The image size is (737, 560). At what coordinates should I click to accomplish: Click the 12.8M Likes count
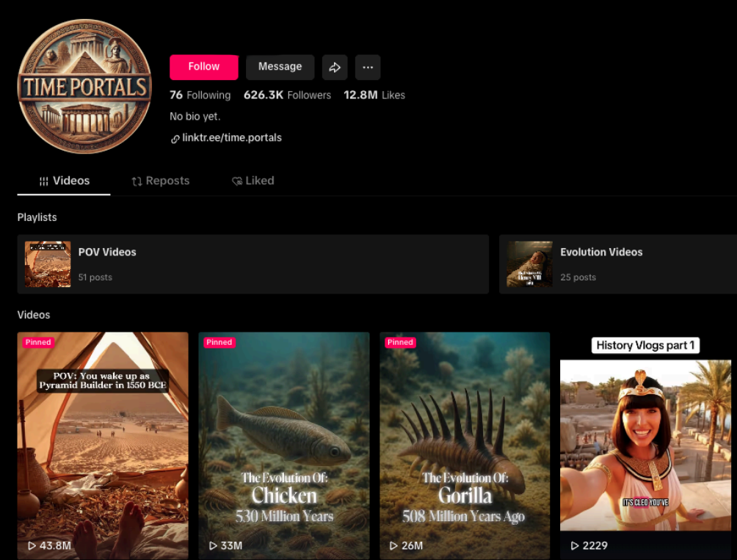pyautogui.click(x=374, y=95)
